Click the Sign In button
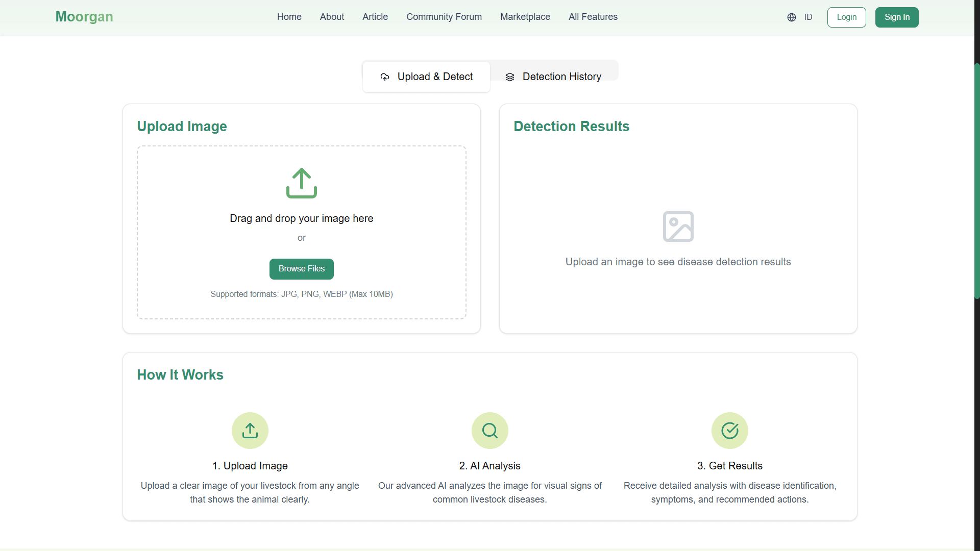The height and width of the screenshot is (551, 980). [897, 17]
